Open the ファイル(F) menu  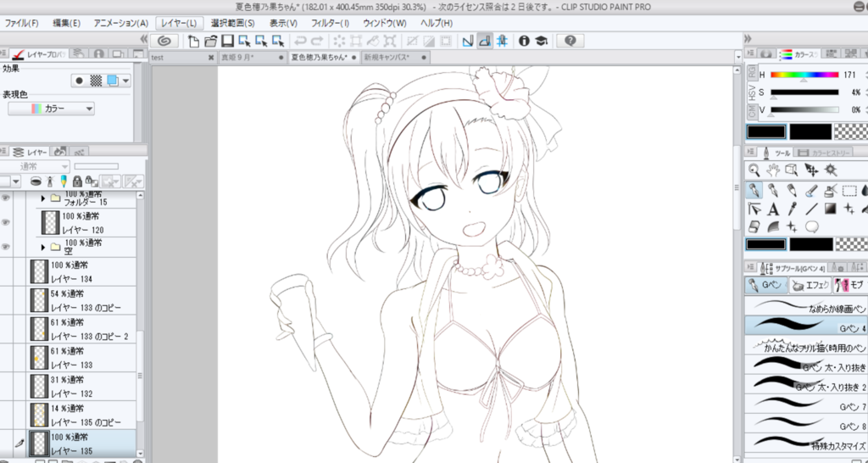(21, 23)
